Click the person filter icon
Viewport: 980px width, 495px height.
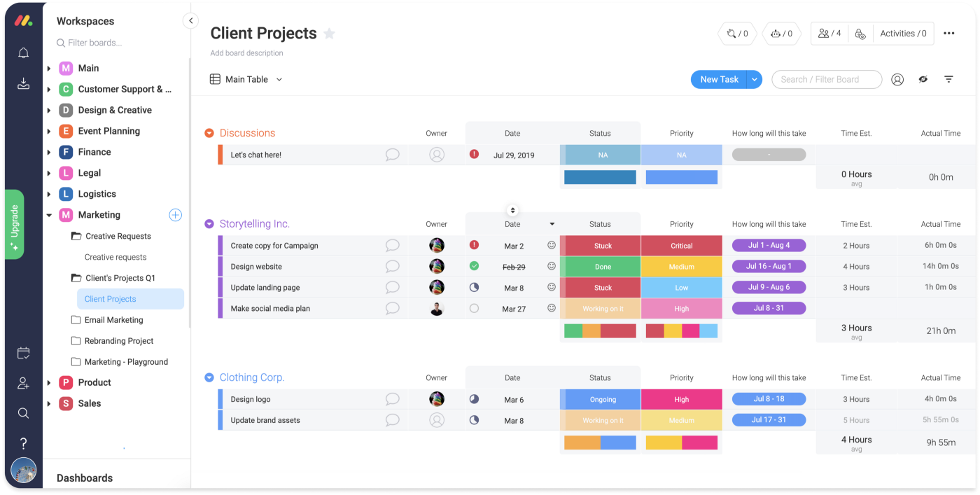(897, 80)
